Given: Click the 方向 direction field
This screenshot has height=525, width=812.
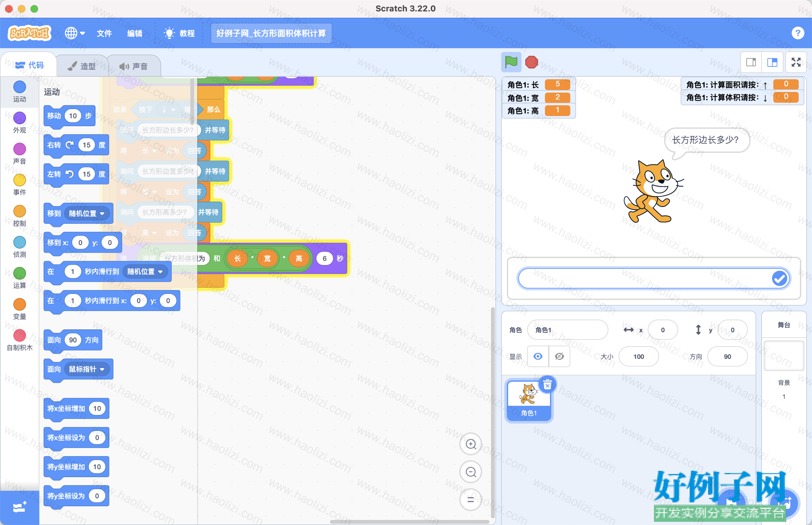Looking at the screenshot, I should tap(727, 357).
